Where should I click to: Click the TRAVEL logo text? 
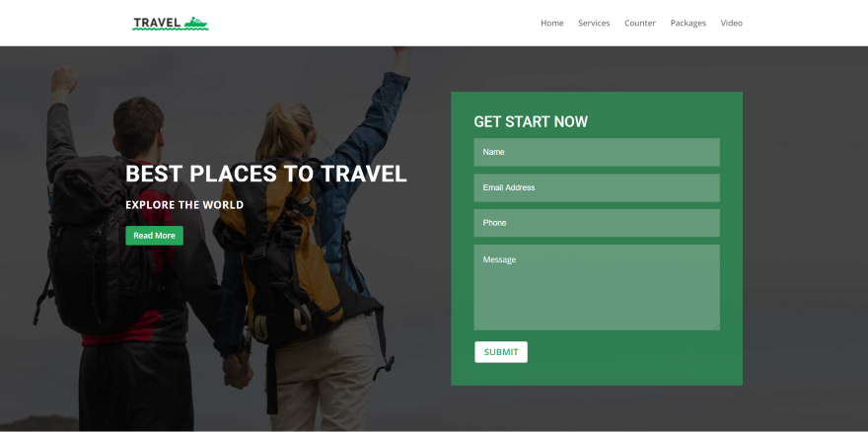tap(157, 23)
